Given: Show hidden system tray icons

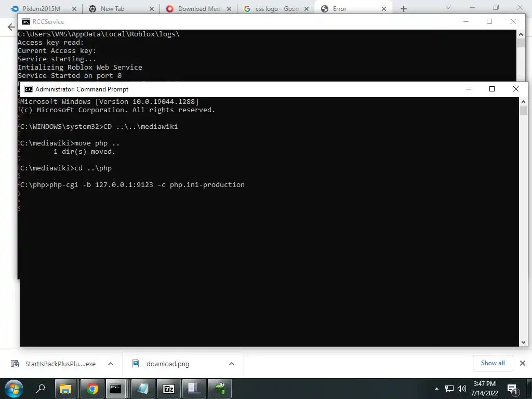Looking at the screenshot, I should 436,389.
